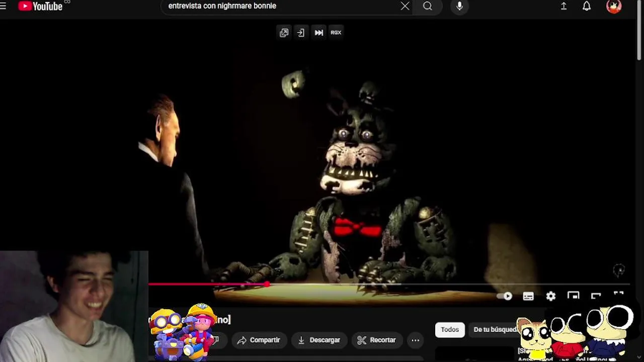Screen dimensions: 644x362
Task: Click the RGX button above player
Action: tap(336, 32)
